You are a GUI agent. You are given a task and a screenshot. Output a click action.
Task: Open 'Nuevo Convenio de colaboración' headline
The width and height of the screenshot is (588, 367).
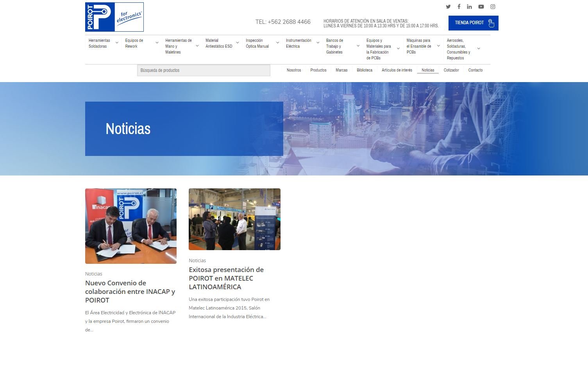pos(130,292)
